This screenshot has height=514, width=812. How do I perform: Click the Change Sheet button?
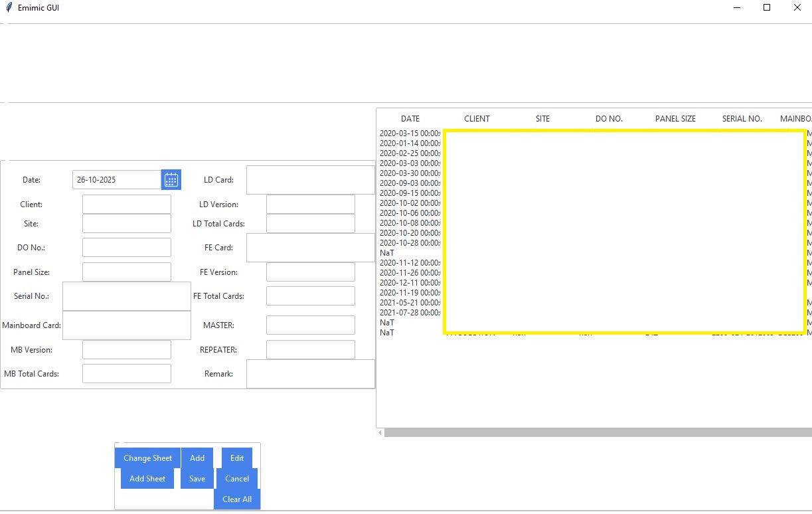point(147,458)
